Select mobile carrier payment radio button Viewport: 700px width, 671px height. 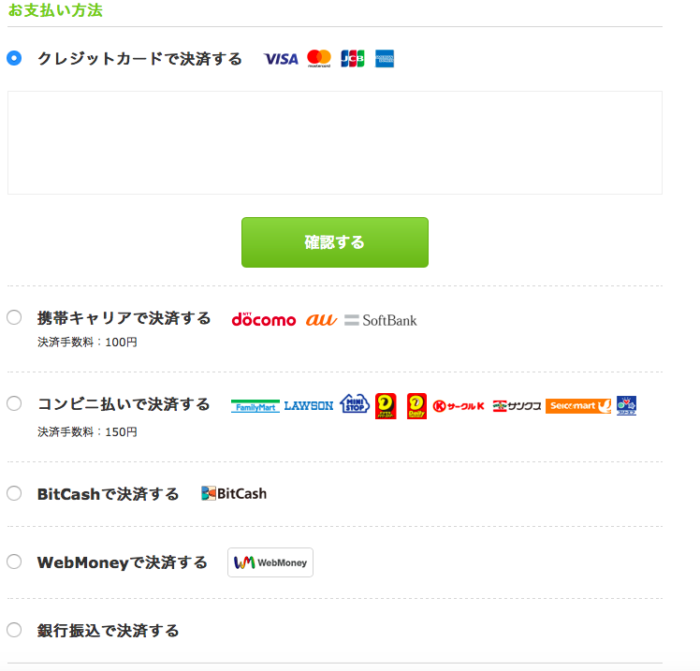coord(14,318)
